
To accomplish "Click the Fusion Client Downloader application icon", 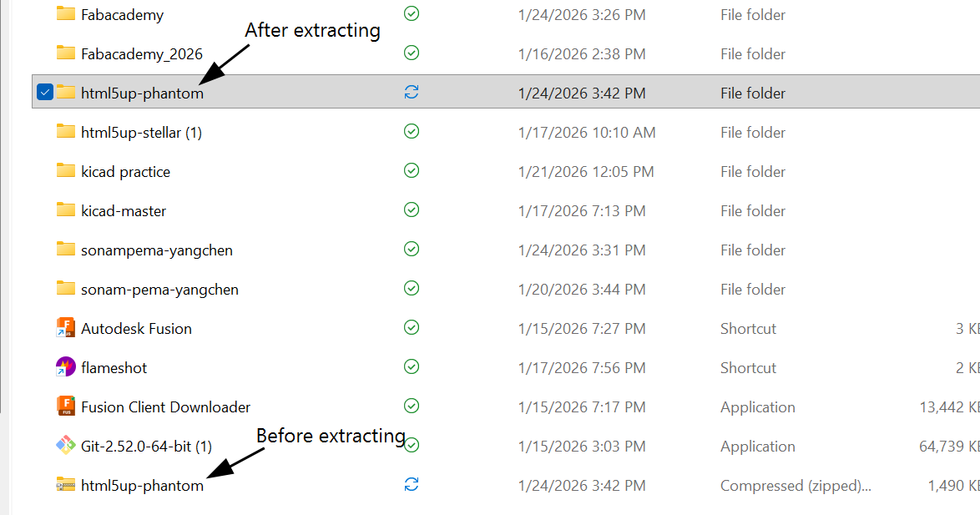I will (x=66, y=406).
